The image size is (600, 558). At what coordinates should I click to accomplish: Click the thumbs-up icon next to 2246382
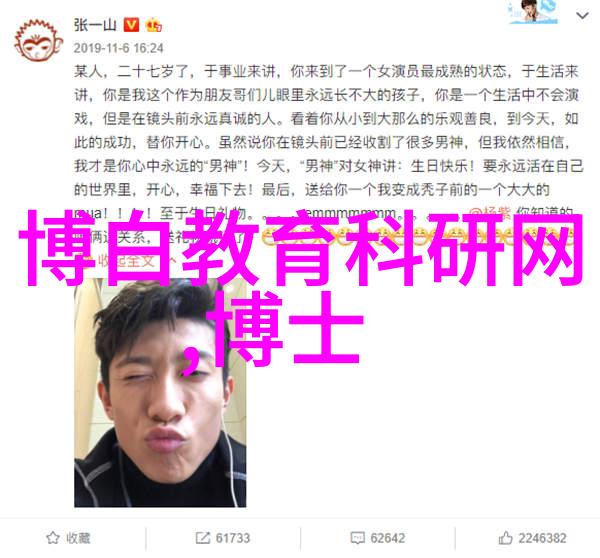tap(505, 538)
